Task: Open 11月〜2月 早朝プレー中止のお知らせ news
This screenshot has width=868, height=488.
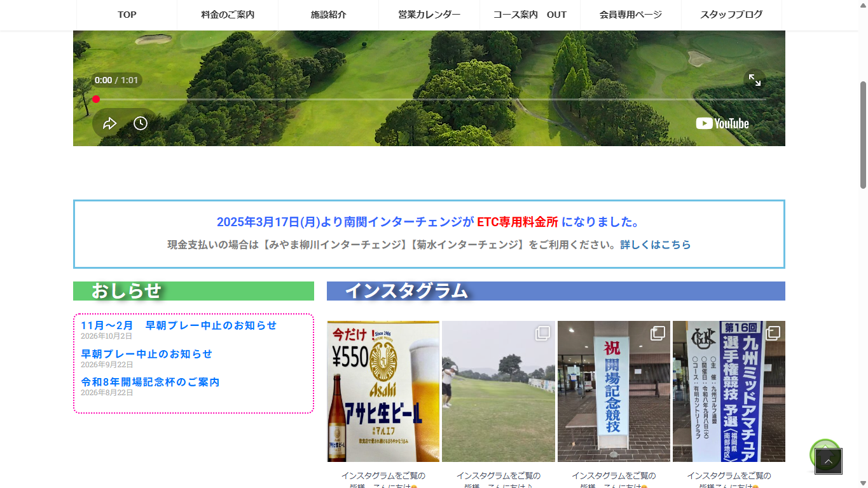Action: [x=179, y=325]
